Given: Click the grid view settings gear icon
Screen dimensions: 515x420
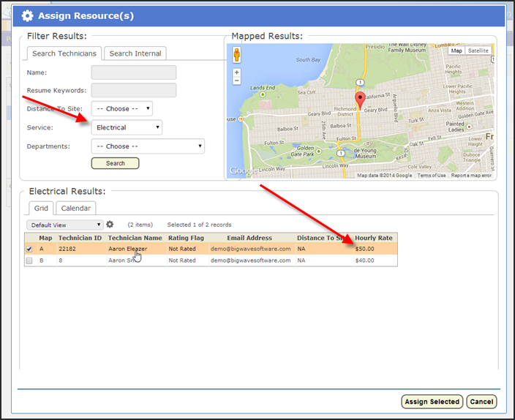Looking at the screenshot, I should coord(110,225).
